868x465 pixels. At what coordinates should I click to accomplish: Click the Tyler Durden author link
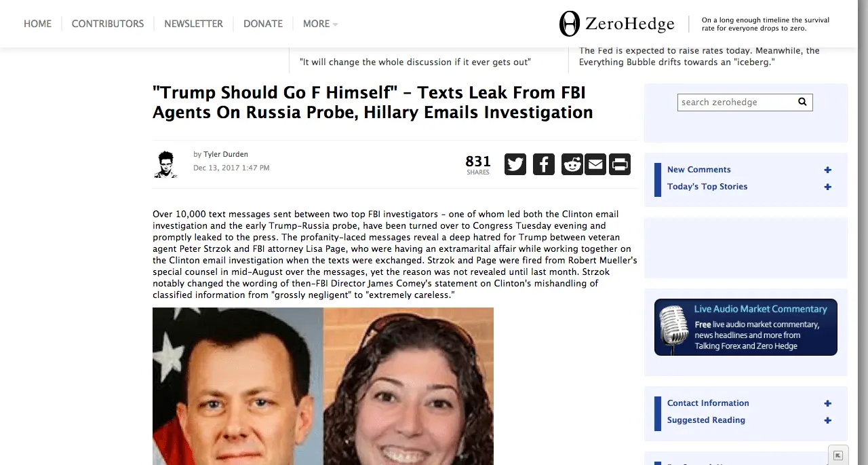226,154
